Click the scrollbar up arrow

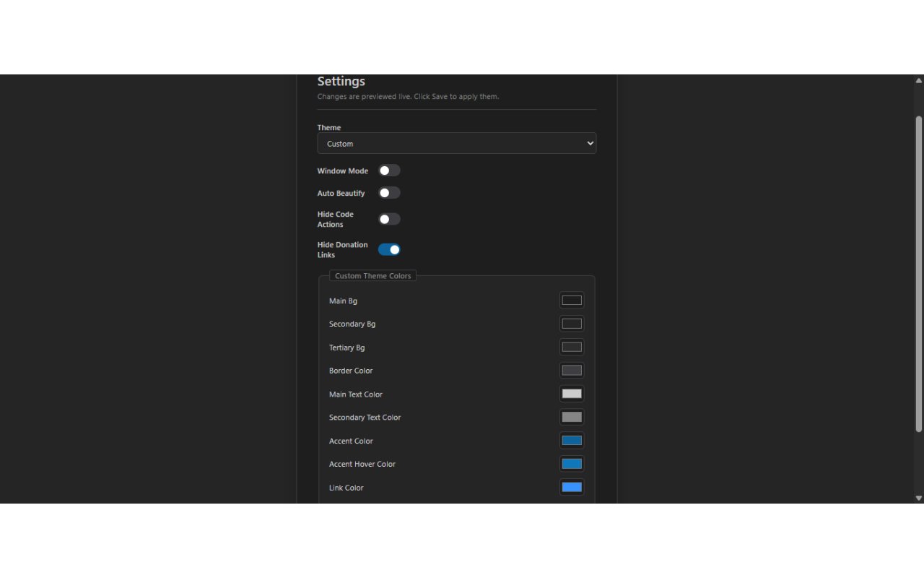[x=918, y=80]
